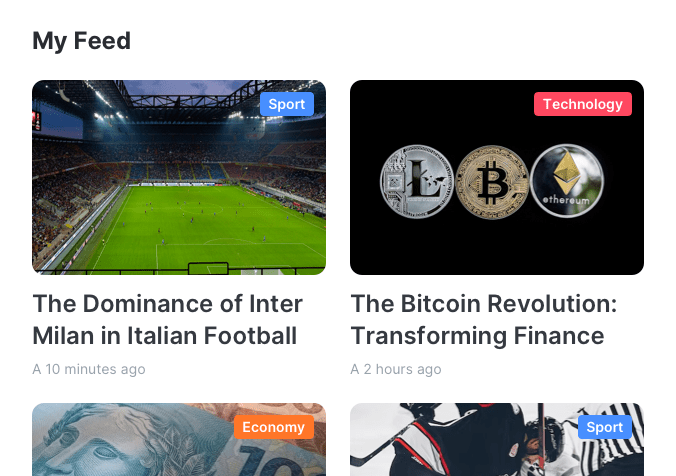
Task: Click author initial A under Inter Milan article
Action: [37, 369]
